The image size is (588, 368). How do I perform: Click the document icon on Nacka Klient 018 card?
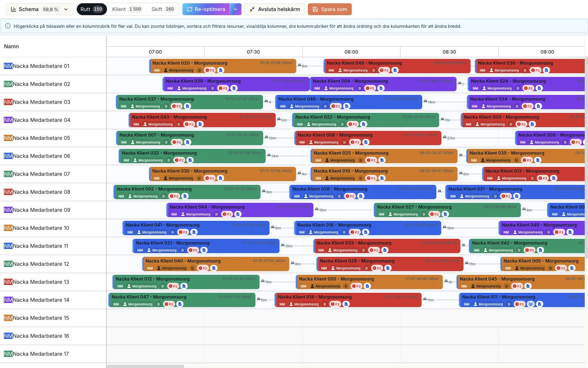346,304
